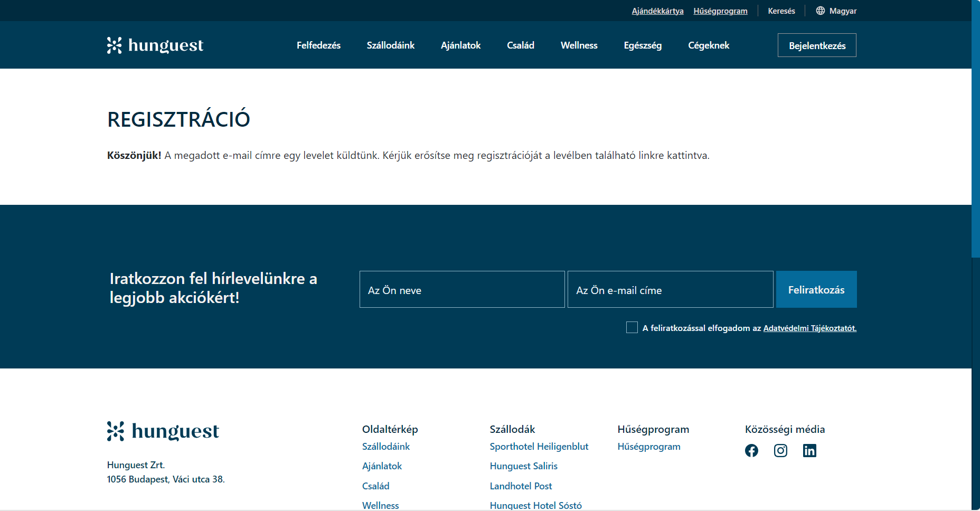Click the Feliratkozás button
The height and width of the screenshot is (511, 980).
(x=816, y=289)
